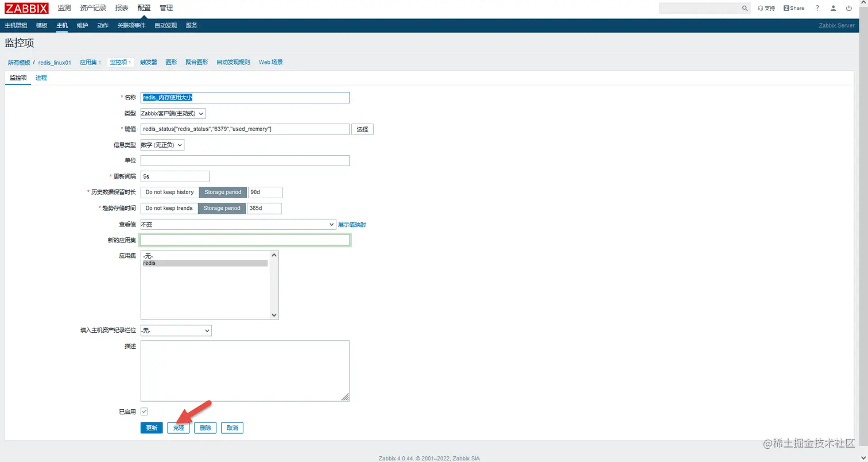Click the redis_linux01 breadcrumb link
The height and width of the screenshot is (462, 868).
[55, 62]
